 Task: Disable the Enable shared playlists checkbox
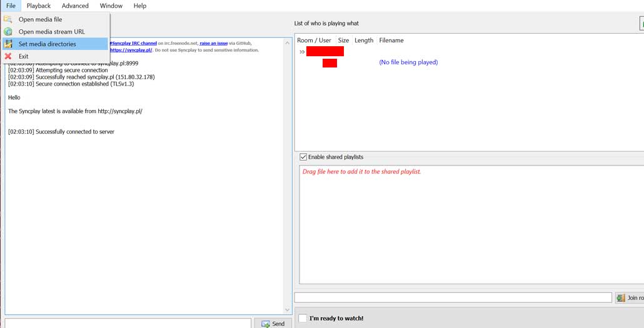[x=303, y=157]
